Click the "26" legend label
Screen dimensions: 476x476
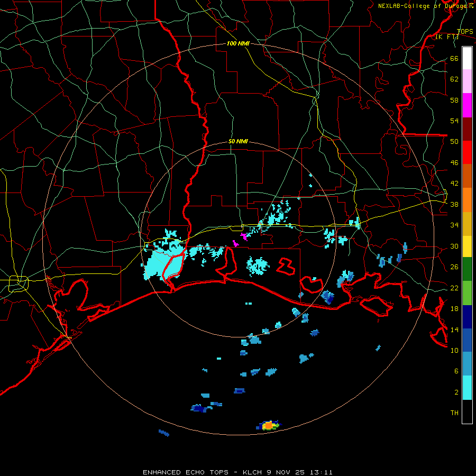(x=454, y=267)
